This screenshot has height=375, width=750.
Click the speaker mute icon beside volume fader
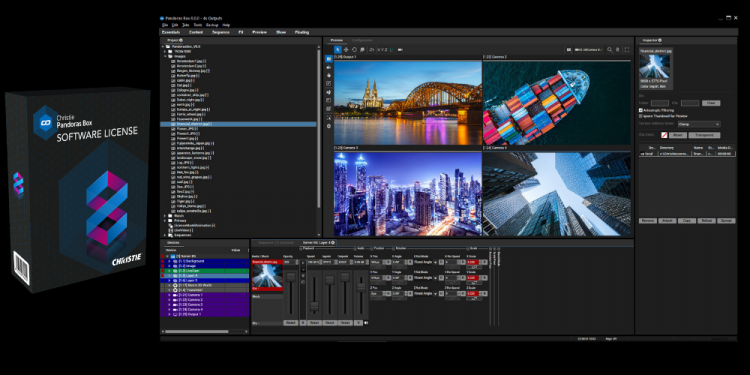(366, 323)
